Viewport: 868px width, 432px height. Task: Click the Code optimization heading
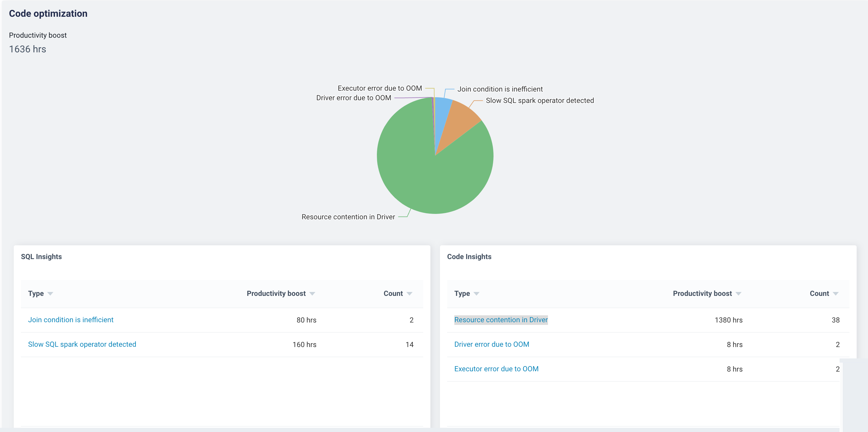pyautogui.click(x=48, y=13)
